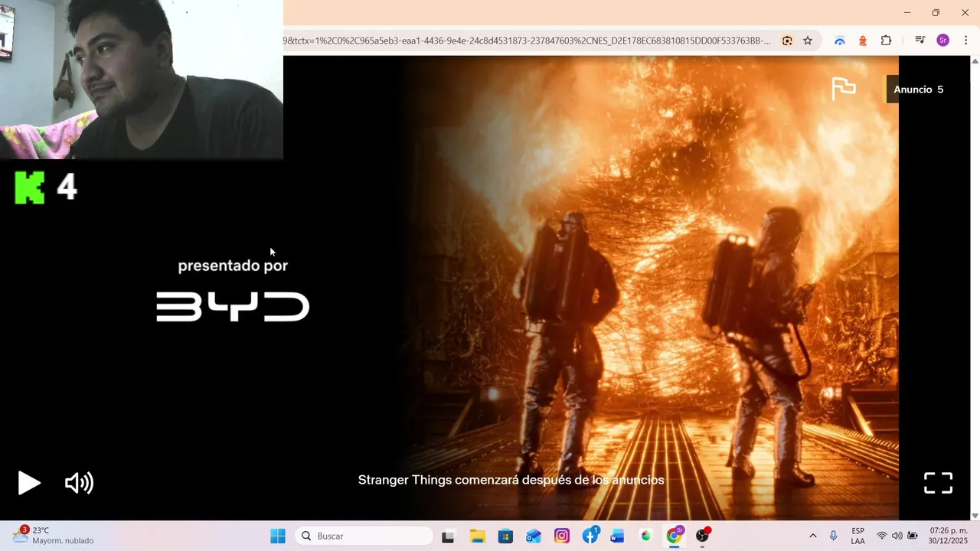
Task: Click the webcam overlay thumbnail
Action: [142, 80]
